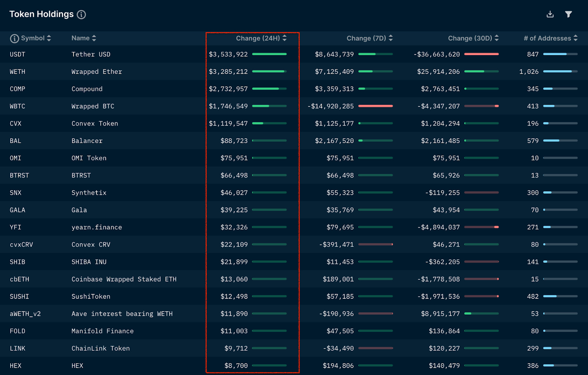Viewport: 588px width, 375px height.
Task: Click the Token Holdings title
Action: 42,14
